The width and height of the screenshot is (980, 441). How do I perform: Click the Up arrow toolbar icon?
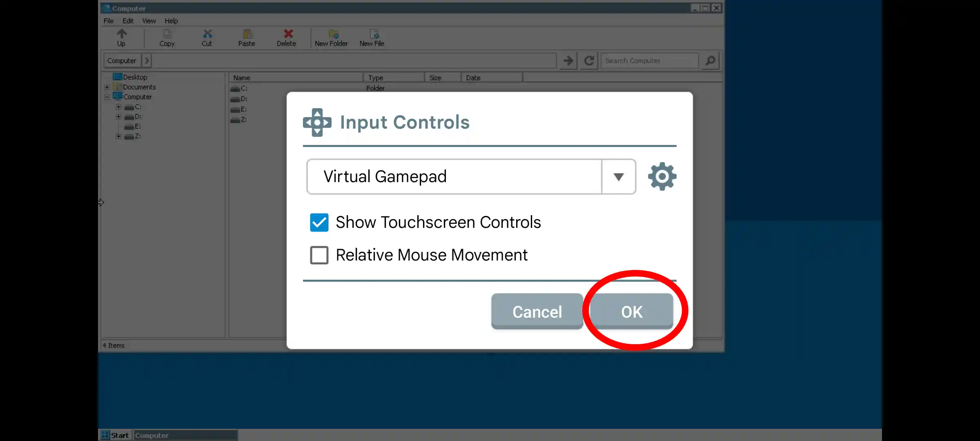tap(121, 34)
